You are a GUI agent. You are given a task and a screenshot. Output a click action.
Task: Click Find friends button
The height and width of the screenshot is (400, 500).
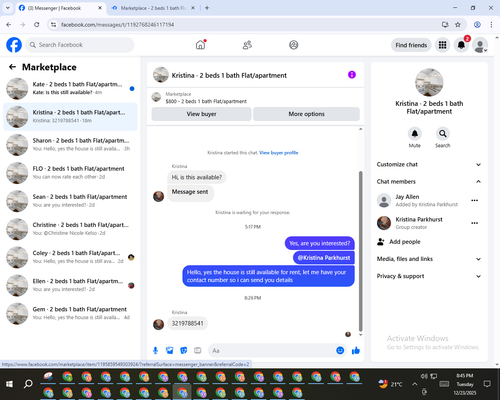tap(411, 45)
